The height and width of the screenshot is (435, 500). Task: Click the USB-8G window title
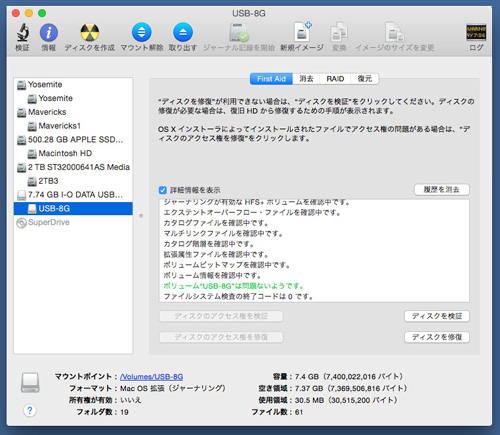tap(249, 13)
